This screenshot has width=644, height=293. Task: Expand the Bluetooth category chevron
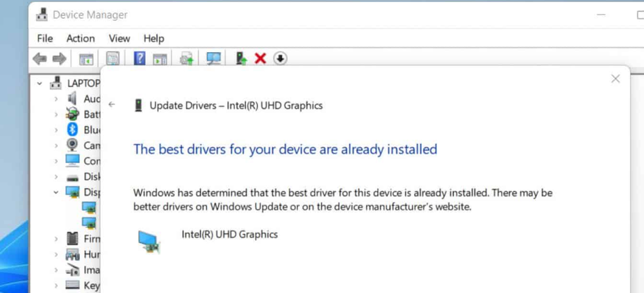pyautogui.click(x=56, y=130)
